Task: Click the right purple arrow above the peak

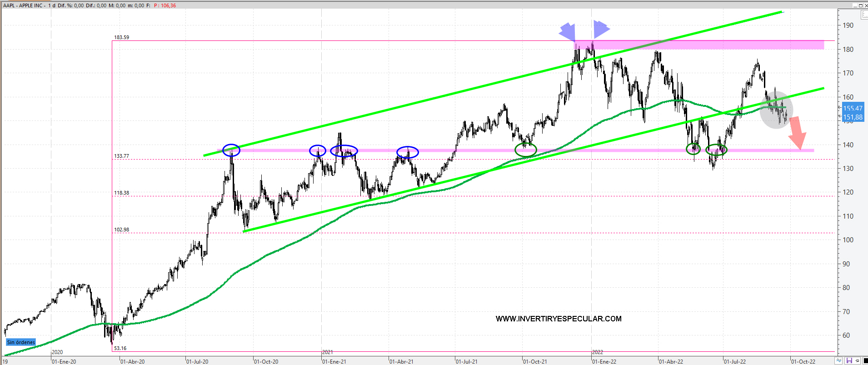Action: point(600,29)
